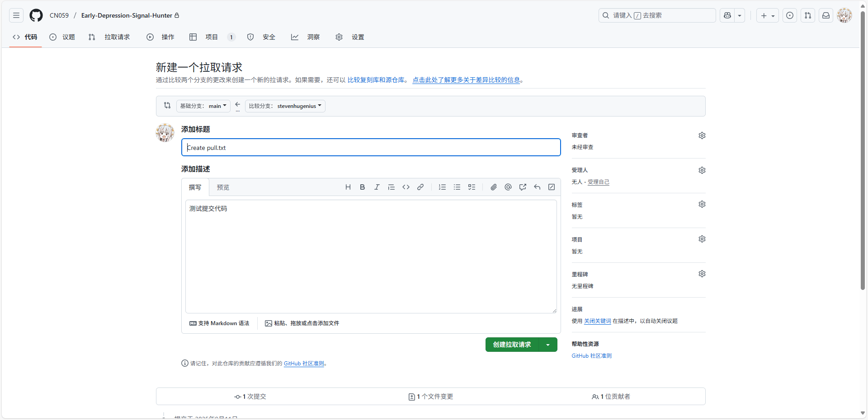
Task: Open the reviewers gear settings
Action: (x=702, y=135)
